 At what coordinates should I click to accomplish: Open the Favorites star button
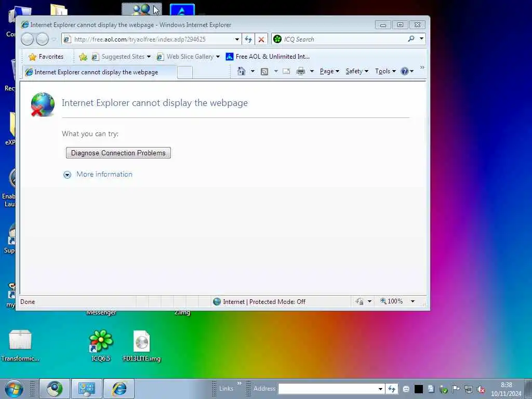click(46, 57)
